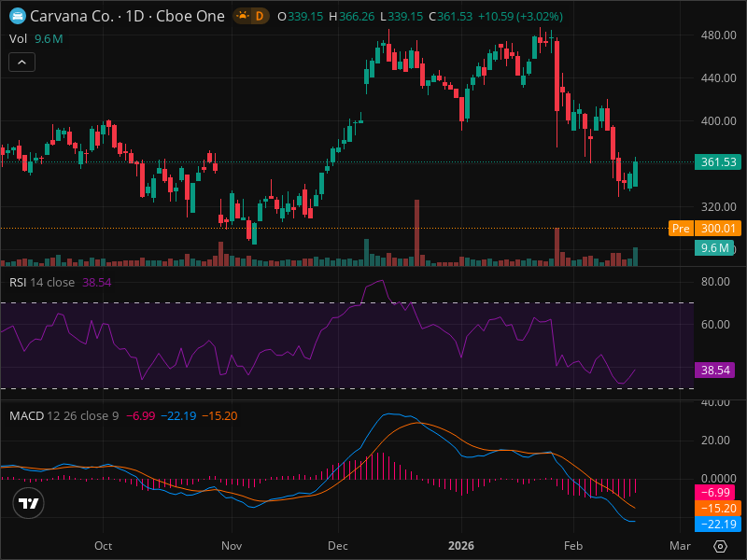Select the Vol indicator legend
This screenshot has height=560, width=747.
18,38
